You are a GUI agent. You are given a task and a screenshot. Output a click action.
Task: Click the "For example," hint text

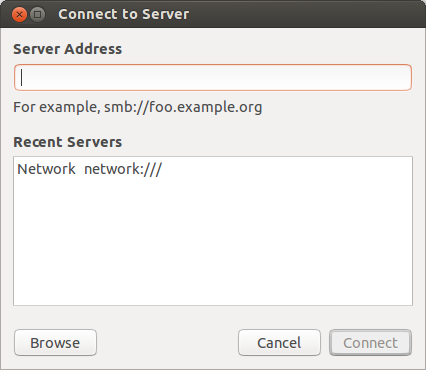[x=57, y=107]
